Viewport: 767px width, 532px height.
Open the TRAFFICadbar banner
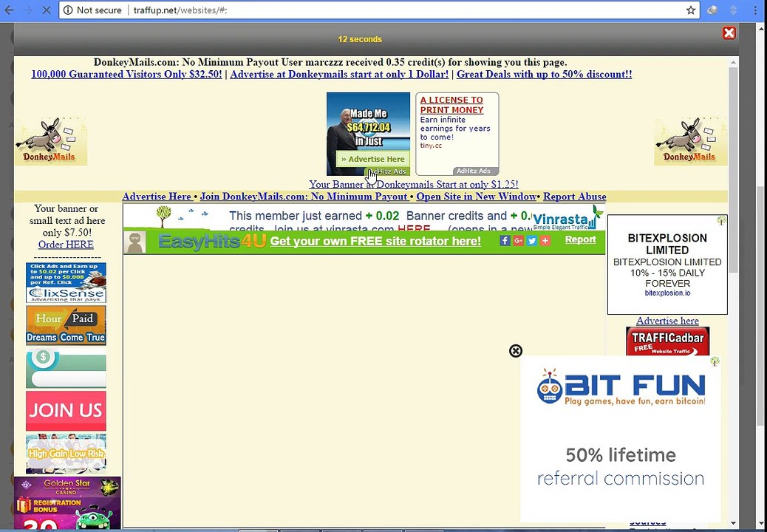667,341
